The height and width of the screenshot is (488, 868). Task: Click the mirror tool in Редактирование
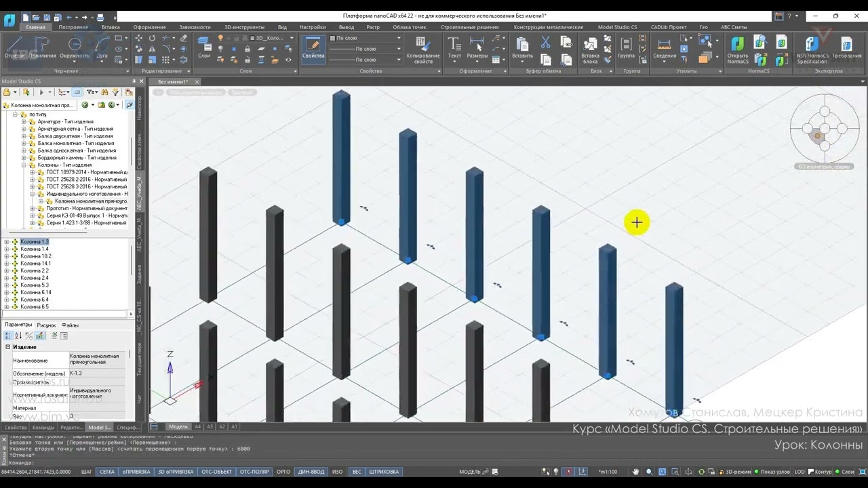click(x=152, y=49)
